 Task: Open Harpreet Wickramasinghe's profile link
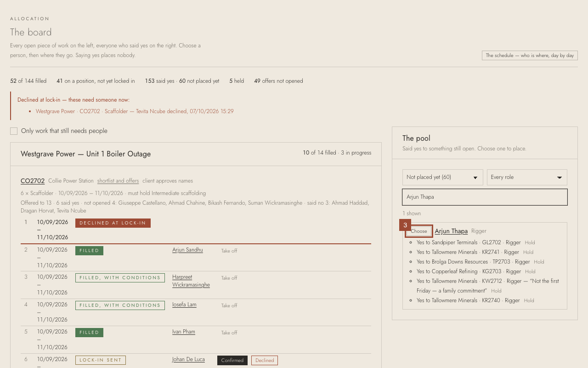[191, 281]
